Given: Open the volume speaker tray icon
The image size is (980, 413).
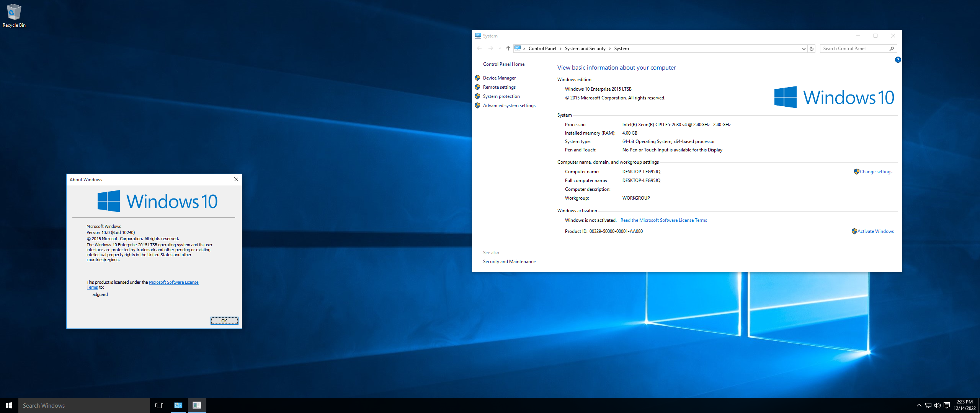Looking at the screenshot, I should (937, 405).
